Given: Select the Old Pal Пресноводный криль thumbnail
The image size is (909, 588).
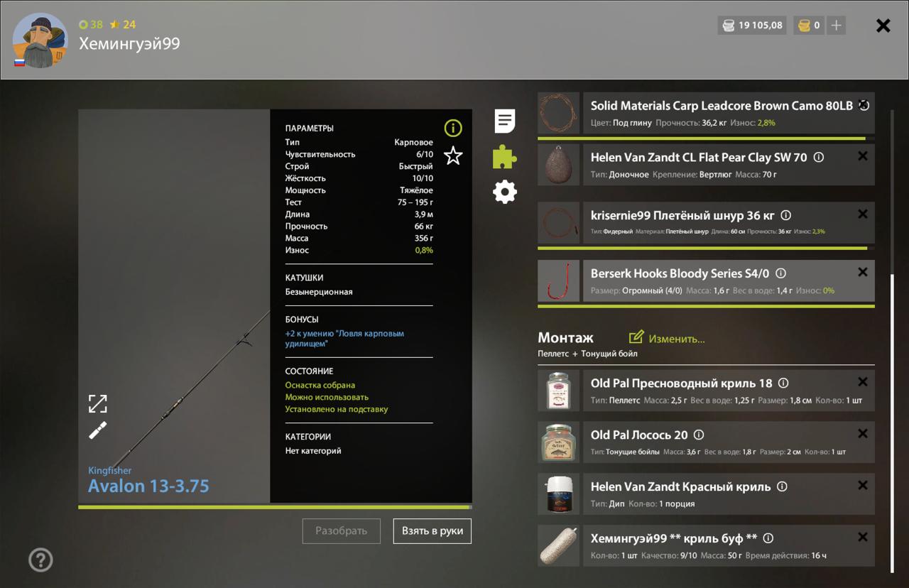Looking at the screenshot, I should pyautogui.click(x=558, y=391).
